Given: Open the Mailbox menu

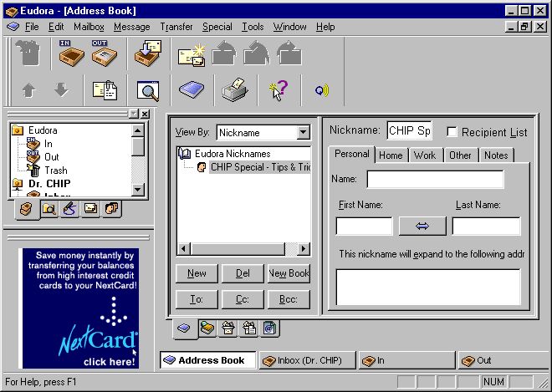Looking at the screenshot, I should (89, 27).
